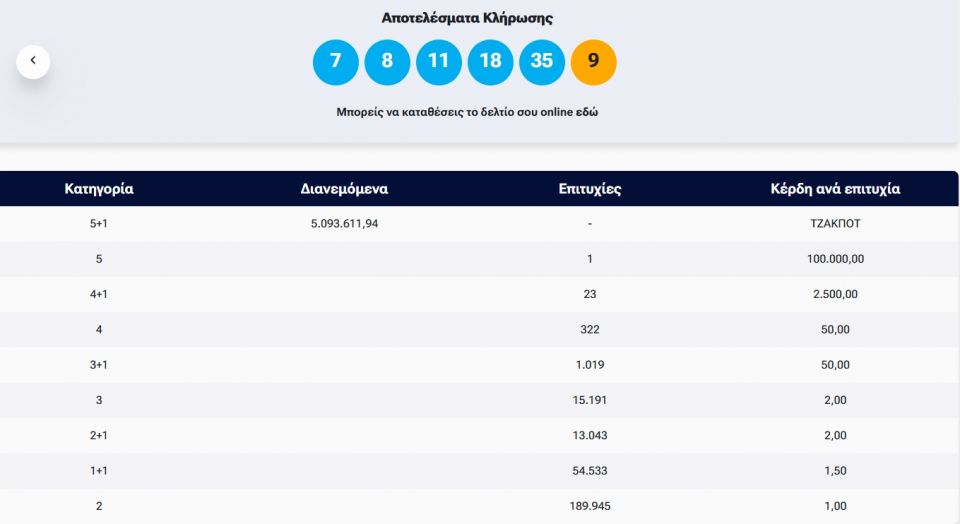Click the 4+1 category row
The width and height of the screenshot is (960, 524).
point(99,294)
